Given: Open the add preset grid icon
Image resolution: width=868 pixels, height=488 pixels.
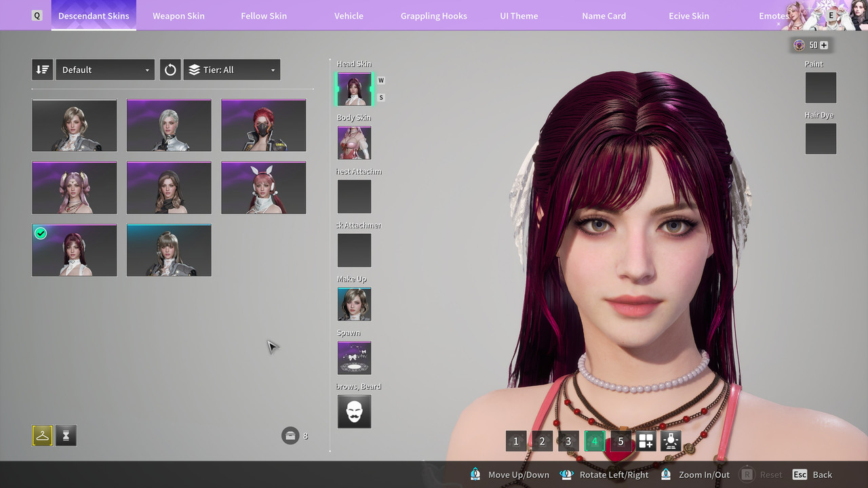Looking at the screenshot, I should 646,441.
